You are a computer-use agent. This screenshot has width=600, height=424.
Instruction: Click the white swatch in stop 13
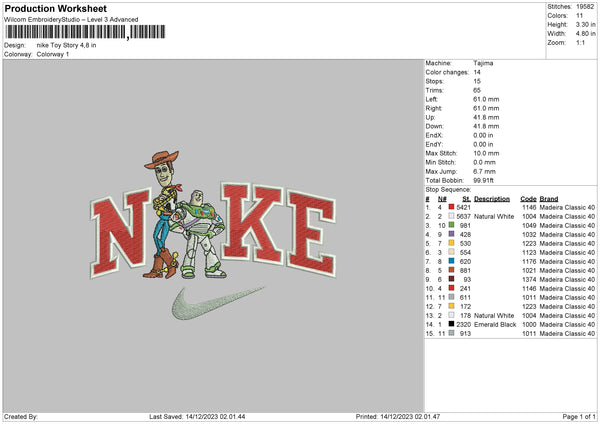tap(452, 315)
